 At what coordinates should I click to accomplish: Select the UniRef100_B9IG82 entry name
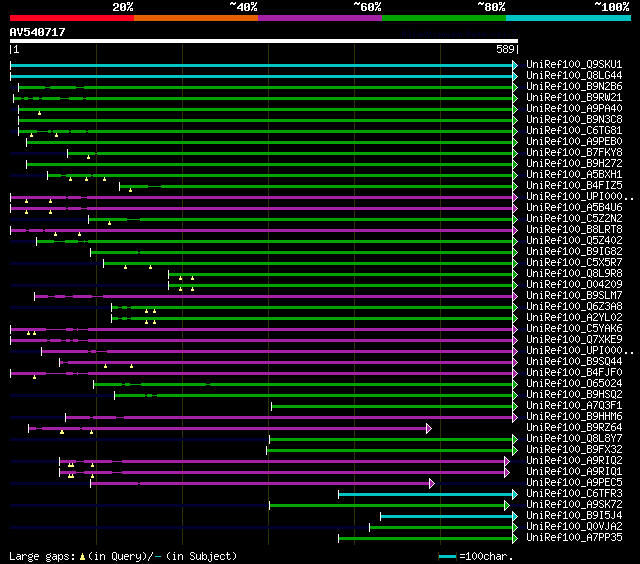coord(574,252)
